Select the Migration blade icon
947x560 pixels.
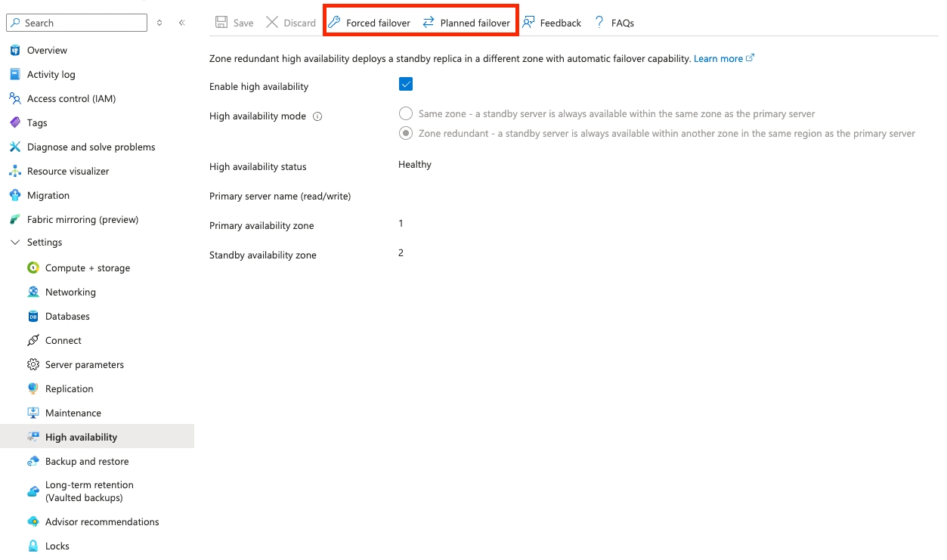click(16, 195)
